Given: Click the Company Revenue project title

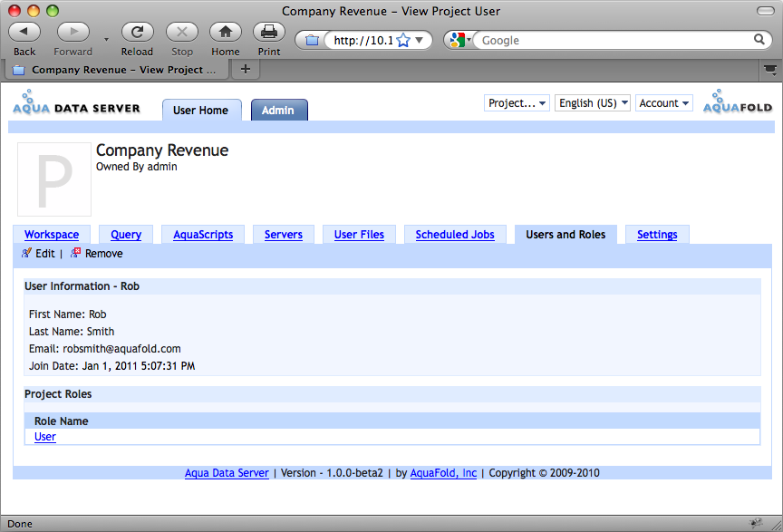Looking at the screenshot, I should [162, 150].
